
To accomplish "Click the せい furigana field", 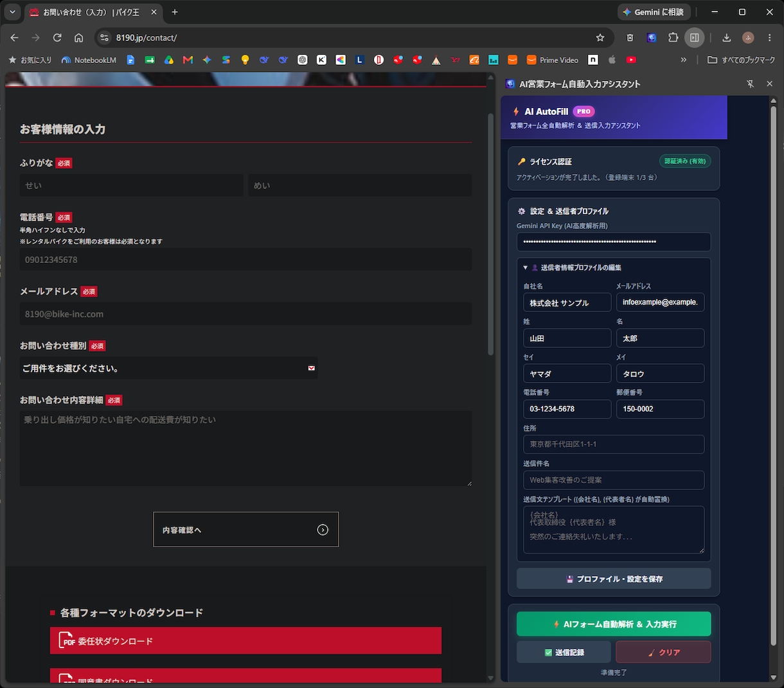I will (131, 185).
